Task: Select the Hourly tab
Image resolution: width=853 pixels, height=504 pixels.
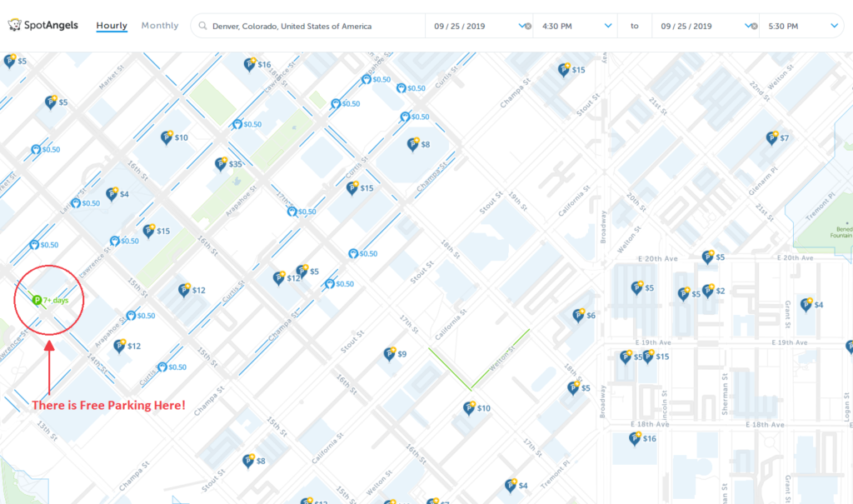Action: point(111,25)
